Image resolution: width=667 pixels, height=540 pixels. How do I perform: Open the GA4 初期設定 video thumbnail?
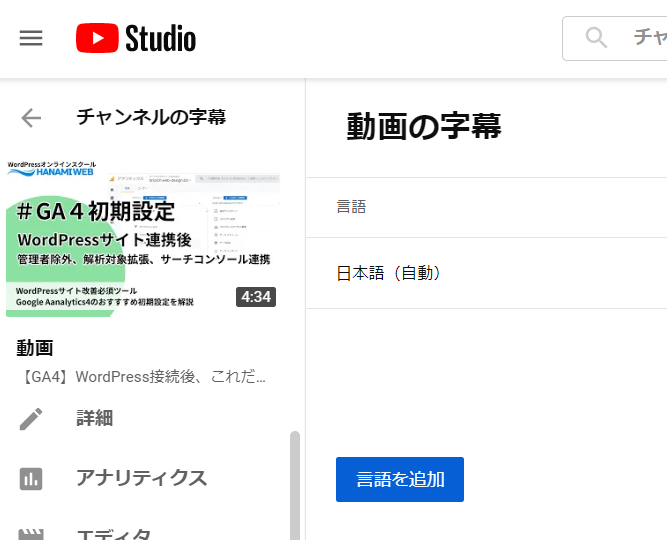[143, 238]
